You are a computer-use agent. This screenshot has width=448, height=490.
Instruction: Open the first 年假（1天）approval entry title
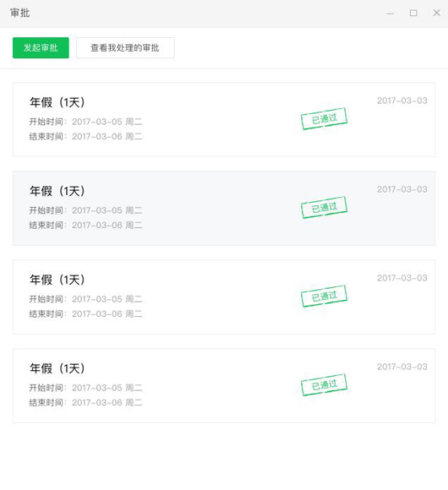pos(57,102)
